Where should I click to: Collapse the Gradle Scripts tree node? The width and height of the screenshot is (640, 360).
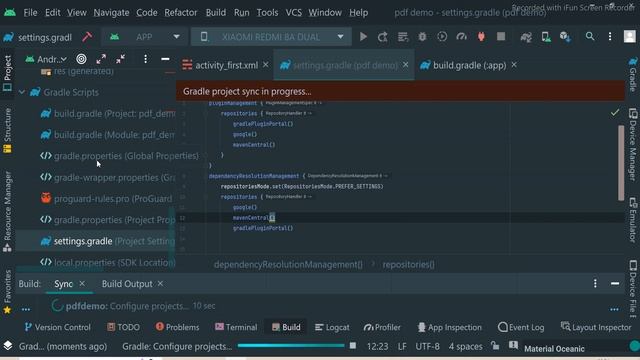(x=22, y=92)
